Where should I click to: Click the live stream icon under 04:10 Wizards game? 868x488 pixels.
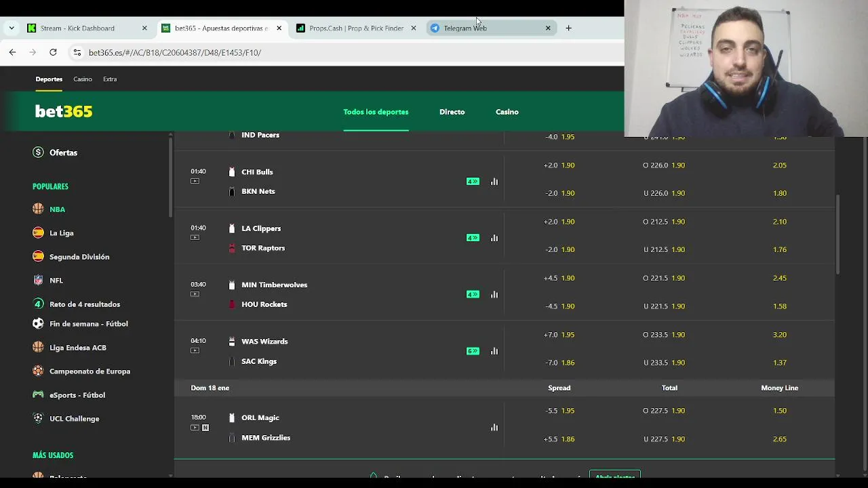(x=195, y=350)
